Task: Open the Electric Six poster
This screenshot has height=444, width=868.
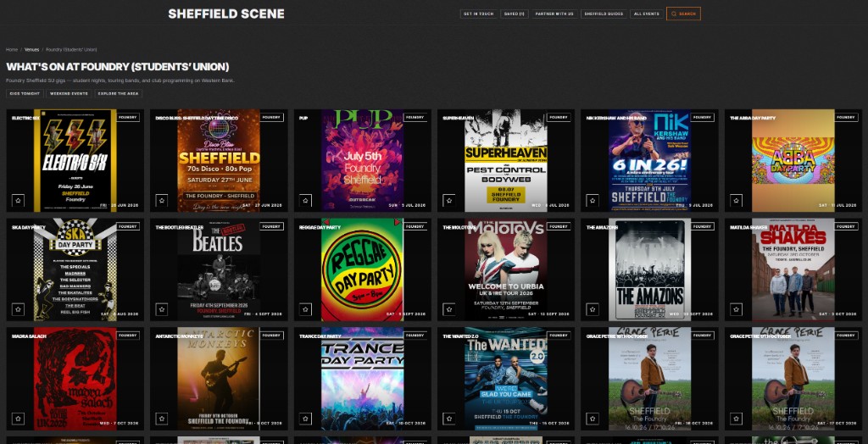Action: point(75,160)
